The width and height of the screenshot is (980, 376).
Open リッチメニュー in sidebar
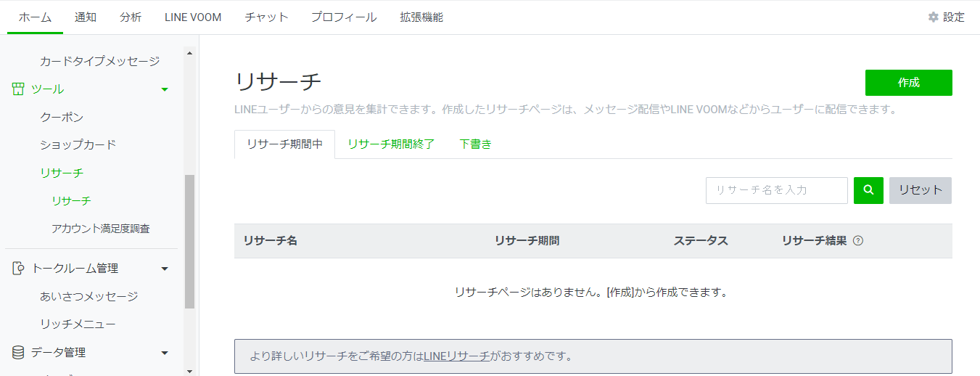[78, 324]
